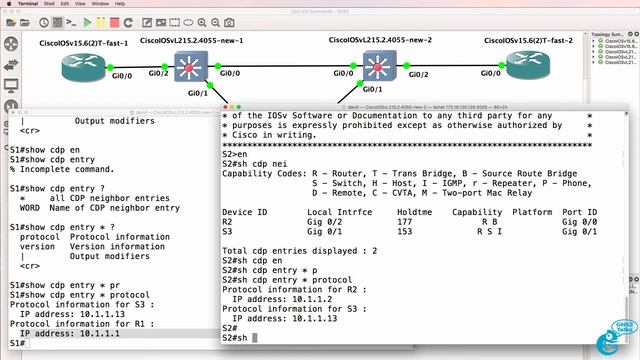Viewport: 640px width, 360px height.
Task: Select router CiscoIOSv15.6(2)T-fast-1 on canvas
Action: [84, 67]
